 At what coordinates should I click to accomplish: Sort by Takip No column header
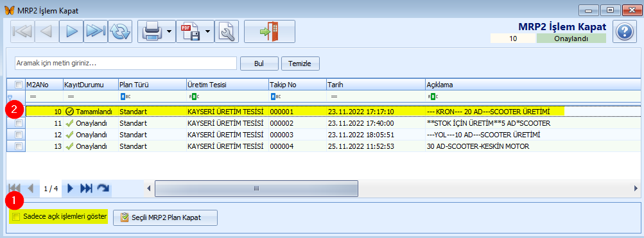coord(297,85)
